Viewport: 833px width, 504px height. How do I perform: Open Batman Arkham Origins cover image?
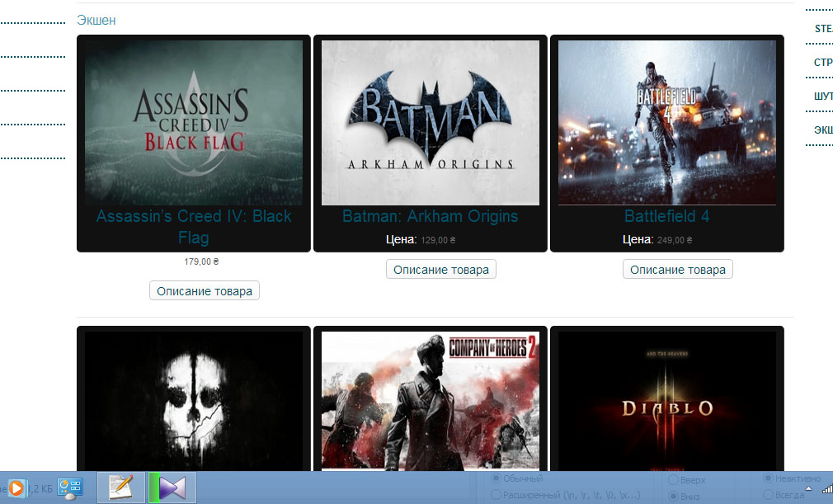pos(431,123)
